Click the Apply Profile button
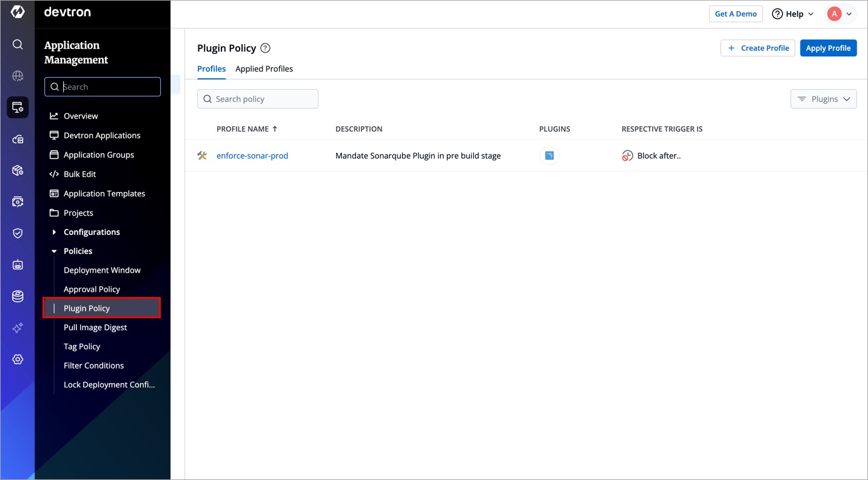The width and height of the screenshot is (868, 480). [828, 48]
